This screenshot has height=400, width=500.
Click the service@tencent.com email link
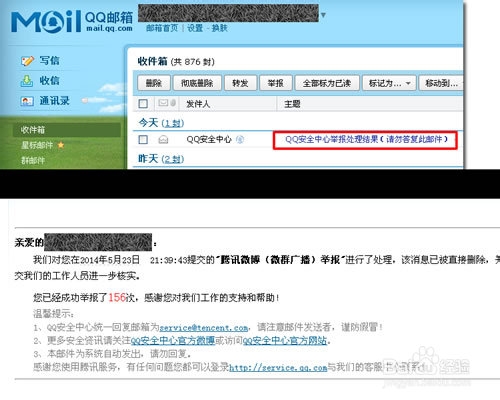[204, 328]
